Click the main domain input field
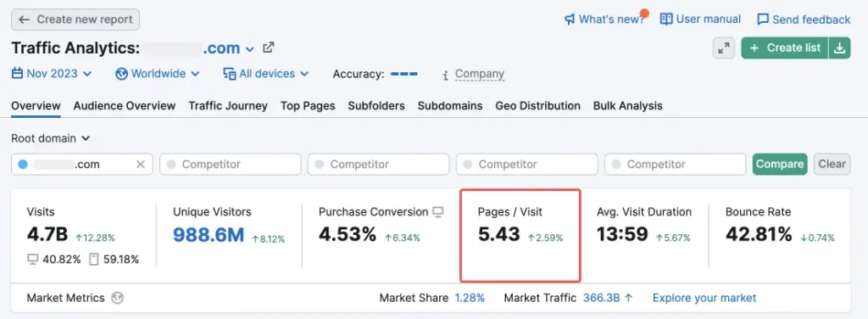 [82, 165]
